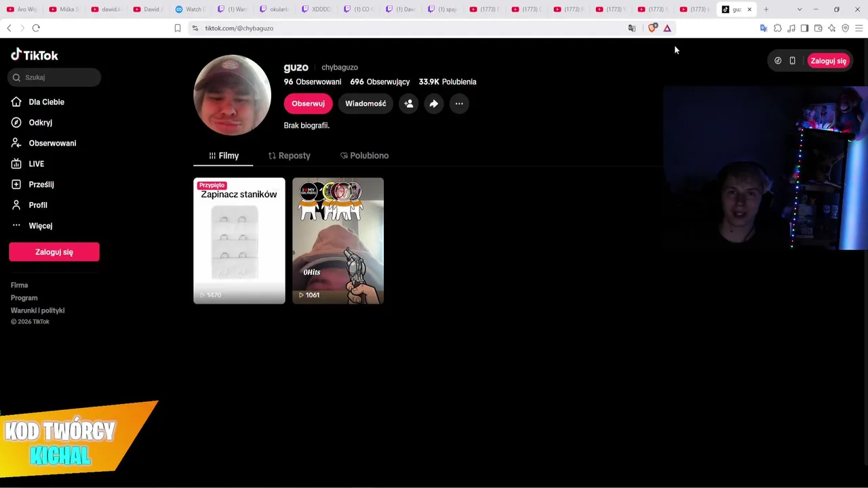
Task: Click guzo's profile avatar picture
Action: 232,95
